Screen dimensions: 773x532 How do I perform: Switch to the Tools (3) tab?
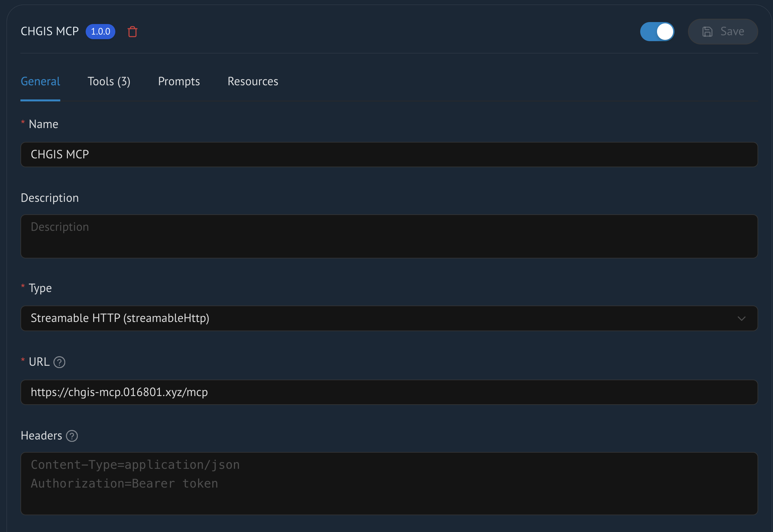pyautogui.click(x=109, y=82)
